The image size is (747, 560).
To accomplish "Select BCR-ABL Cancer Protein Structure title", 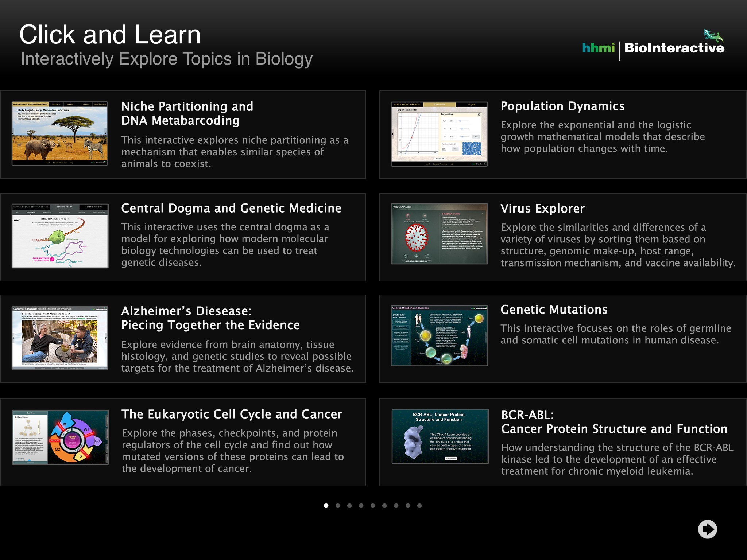I will (x=614, y=422).
